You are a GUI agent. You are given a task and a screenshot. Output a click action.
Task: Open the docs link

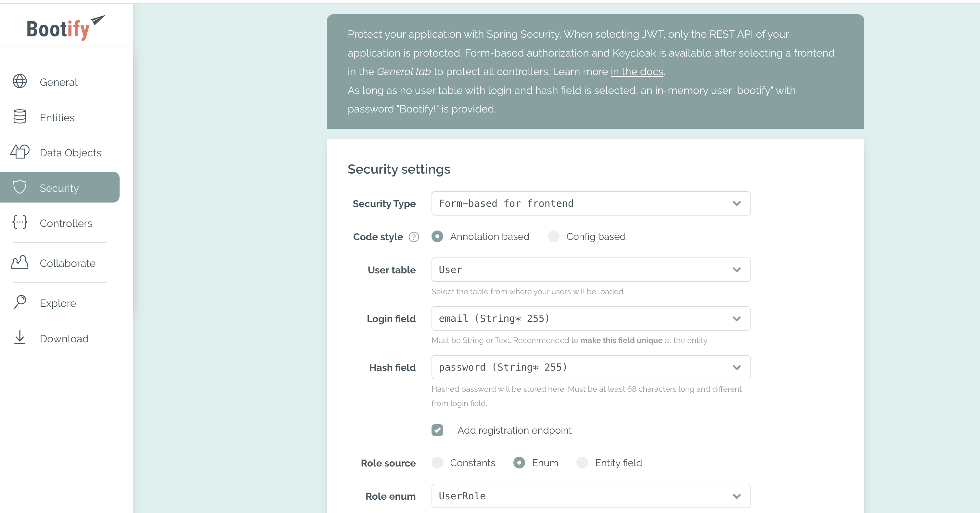pos(637,71)
